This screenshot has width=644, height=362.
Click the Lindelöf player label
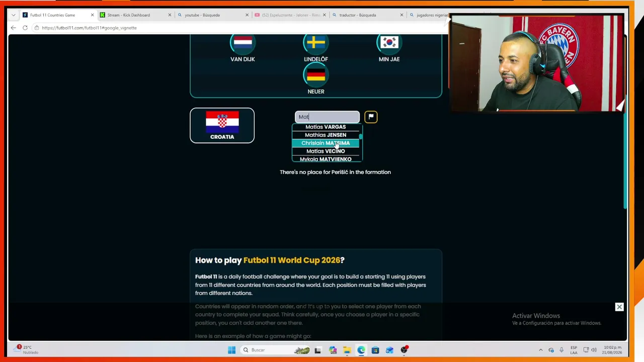tap(316, 59)
